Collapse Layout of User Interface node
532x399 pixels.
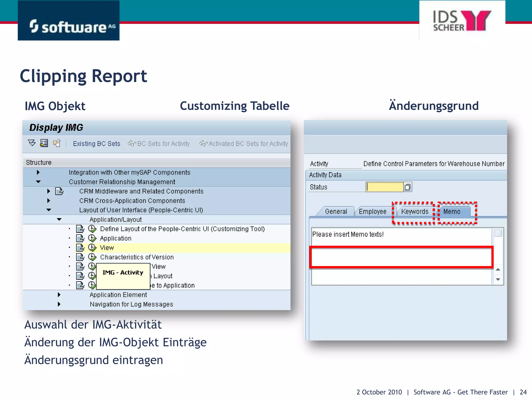coord(49,210)
